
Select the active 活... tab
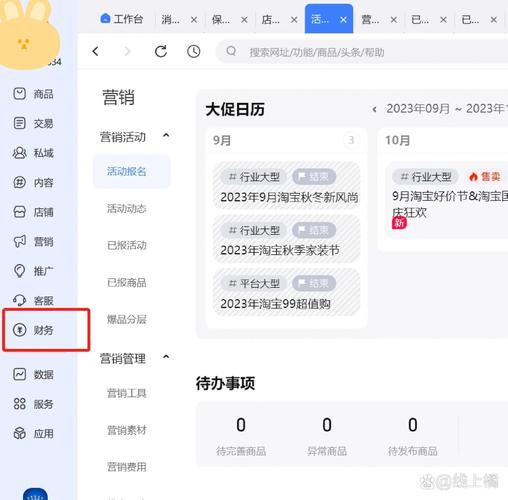tap(329, 19)
